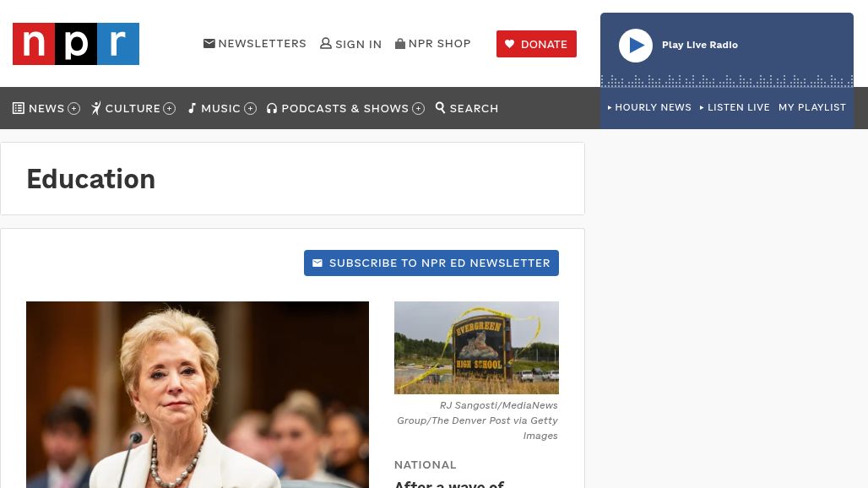Open Evergreen High School photo story
The image size is (868, 488).
(476, 347)
